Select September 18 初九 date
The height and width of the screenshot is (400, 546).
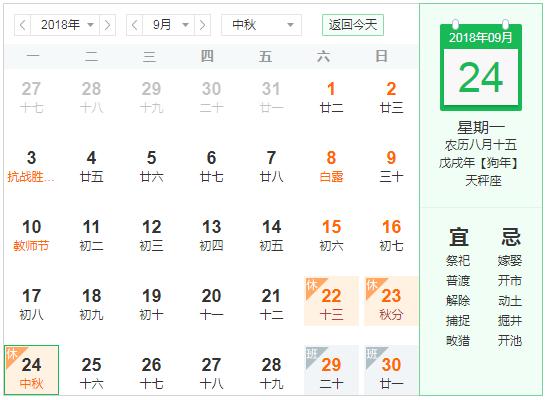click(91, 305)
